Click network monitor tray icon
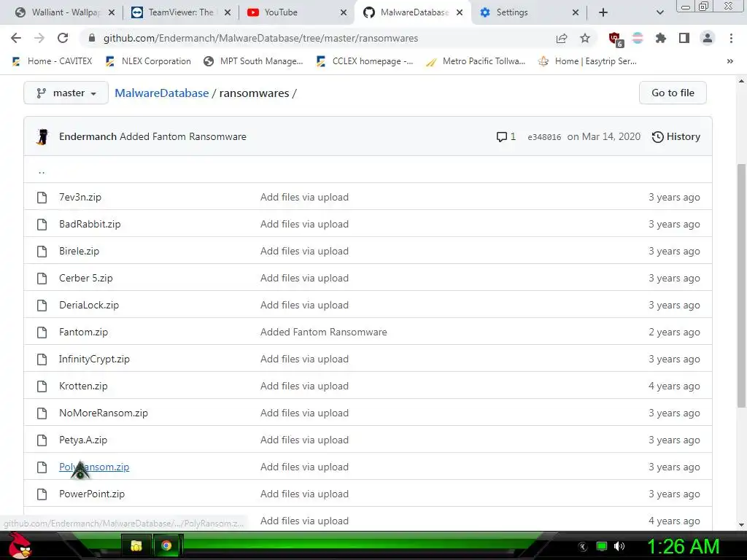The image size is (747, 560). click(602, 546)
